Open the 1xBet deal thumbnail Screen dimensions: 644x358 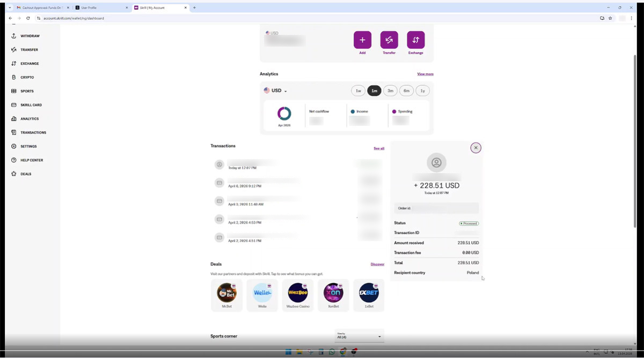(x=369, y=295)
